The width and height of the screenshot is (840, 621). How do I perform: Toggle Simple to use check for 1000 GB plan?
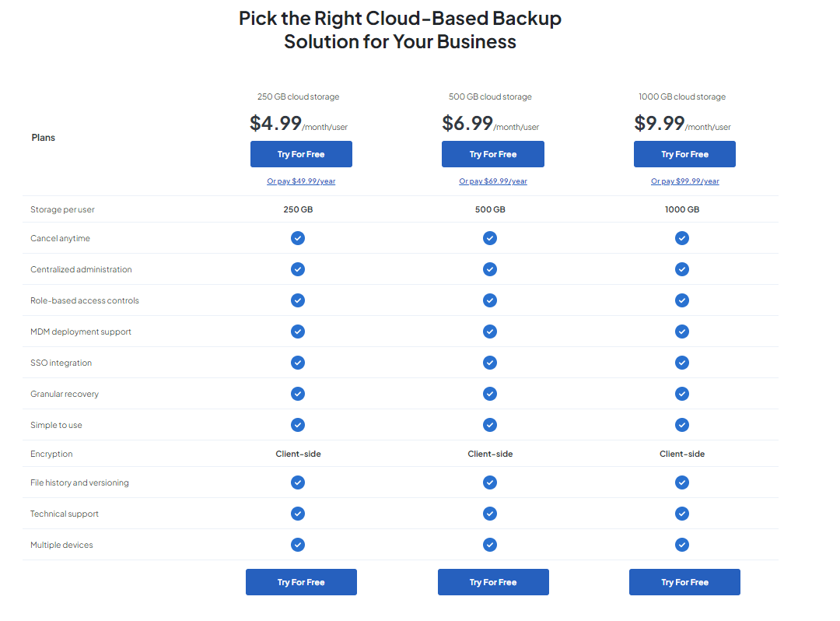682,425
